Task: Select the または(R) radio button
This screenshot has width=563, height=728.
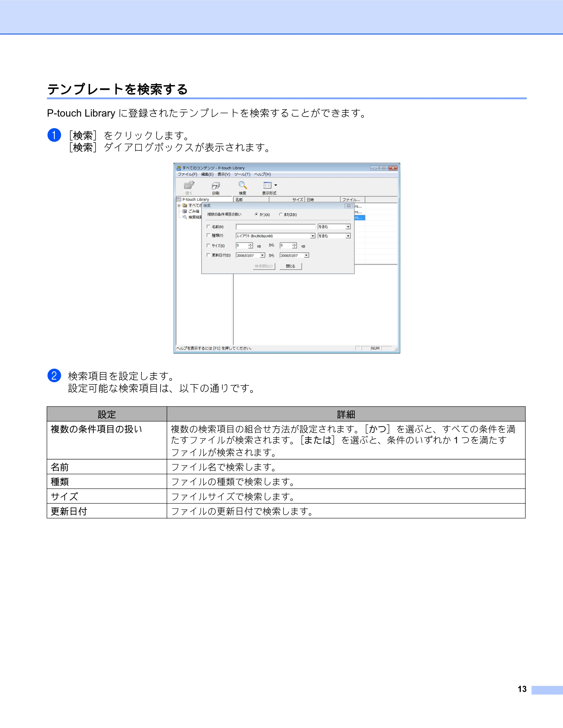Action: click(x=280, y=214)
